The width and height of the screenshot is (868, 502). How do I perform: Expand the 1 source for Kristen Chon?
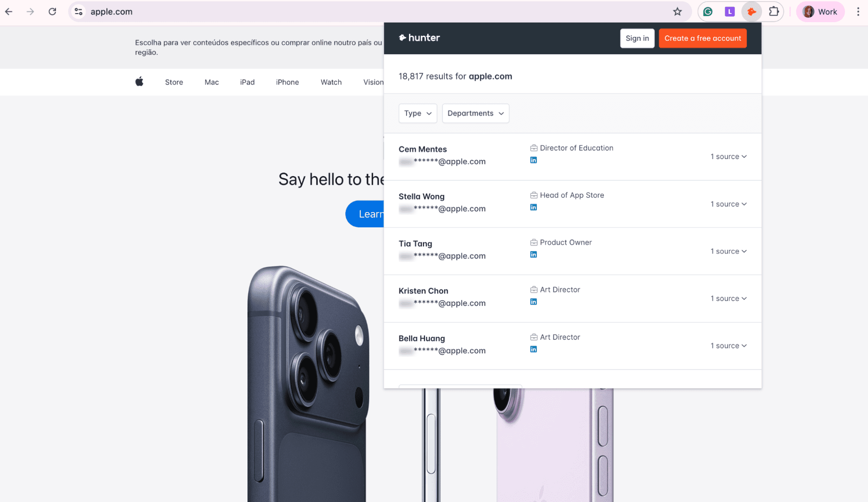[x=728, y=299]
